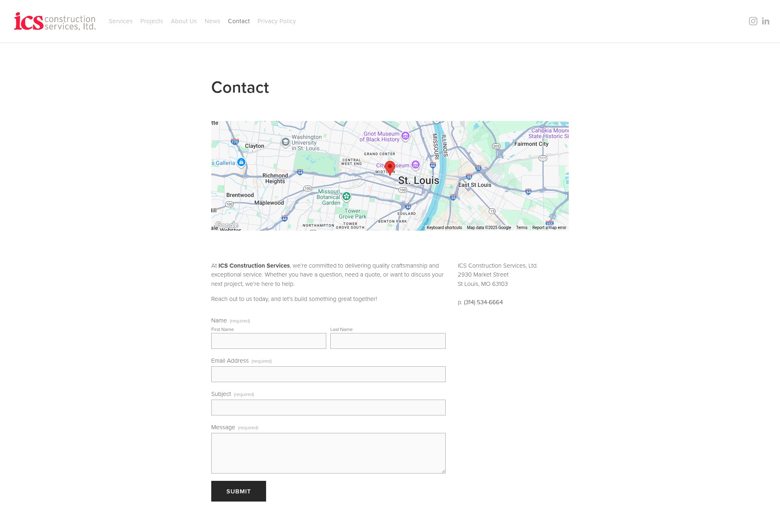Select the Contact nav item

[239, 21]
